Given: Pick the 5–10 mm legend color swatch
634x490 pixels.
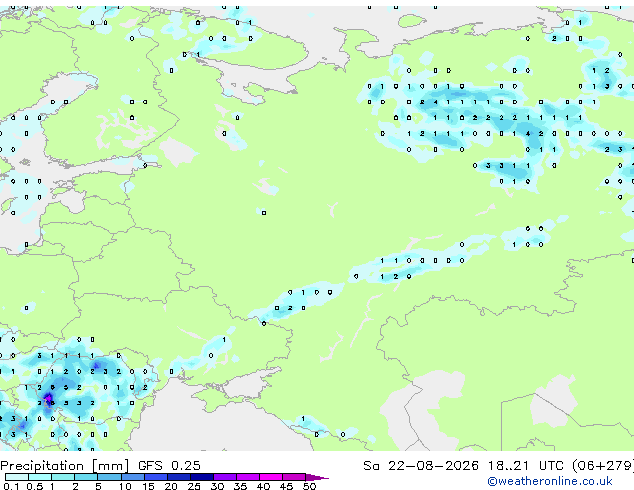Looking at the screenshot, I should pyautogui.click(x=109, y=477).
